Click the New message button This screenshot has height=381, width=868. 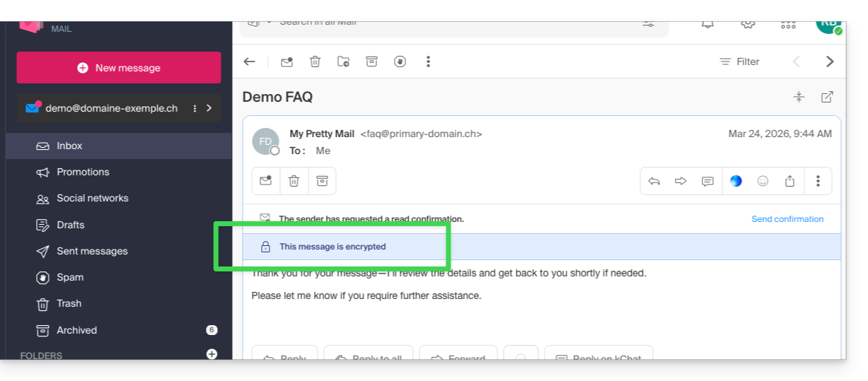119,68
